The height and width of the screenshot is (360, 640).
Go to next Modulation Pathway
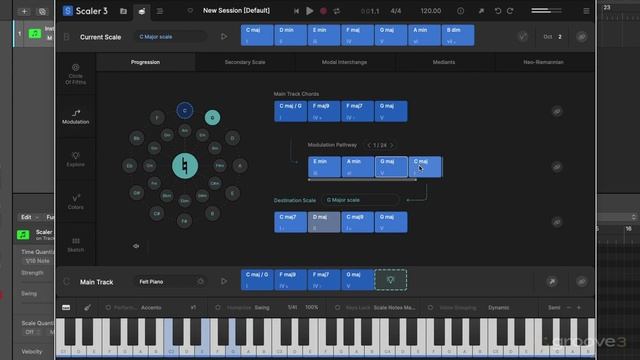(392, 145)
